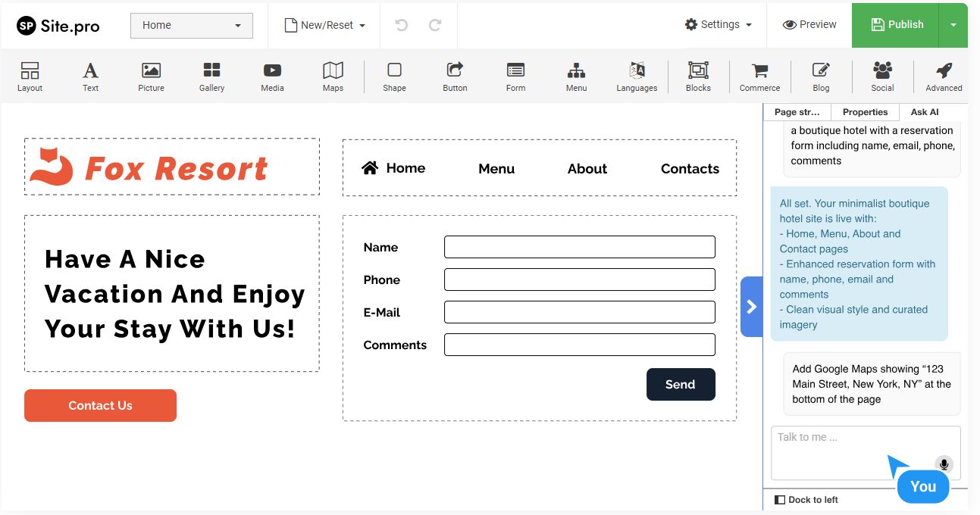Collapse the side panel with blue chevron
The height and width of the screenshot is (515, 980).
[751, 307]
